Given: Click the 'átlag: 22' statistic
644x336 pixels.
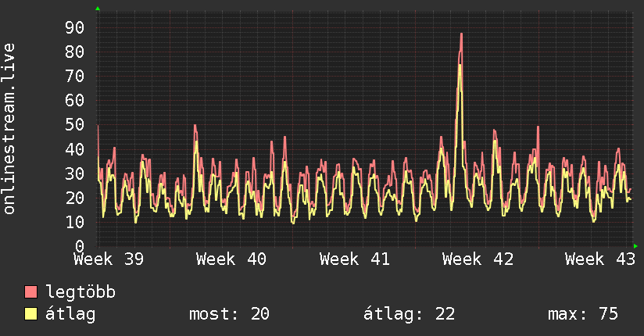Looking at the screenshot, I should [409, 314].
